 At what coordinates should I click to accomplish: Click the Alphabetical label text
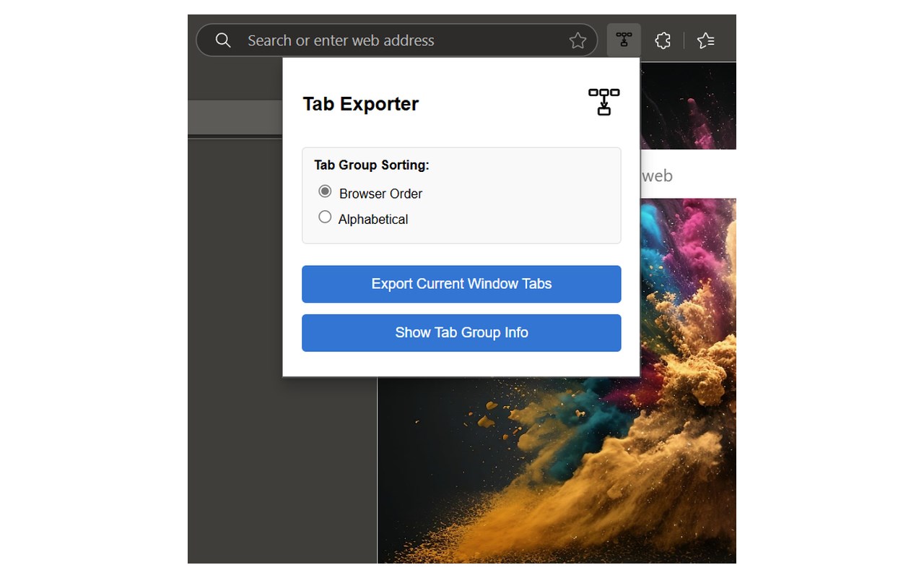(373, 219)
